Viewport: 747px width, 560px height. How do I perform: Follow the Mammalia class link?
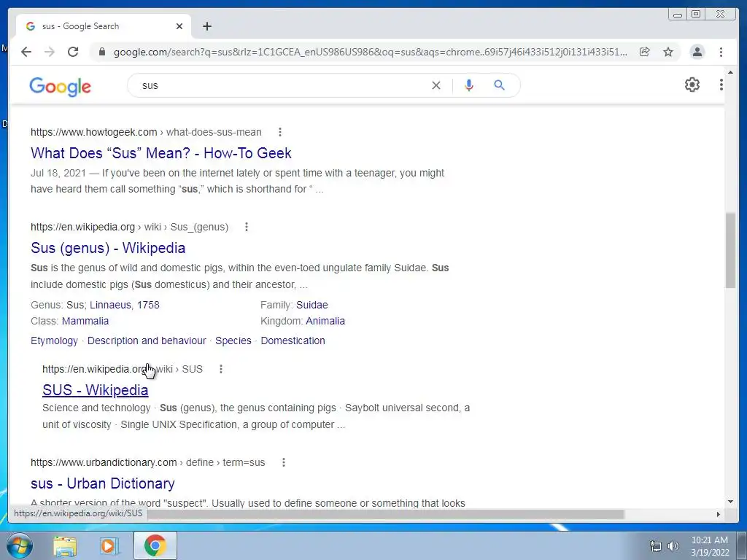click(85, 321)
